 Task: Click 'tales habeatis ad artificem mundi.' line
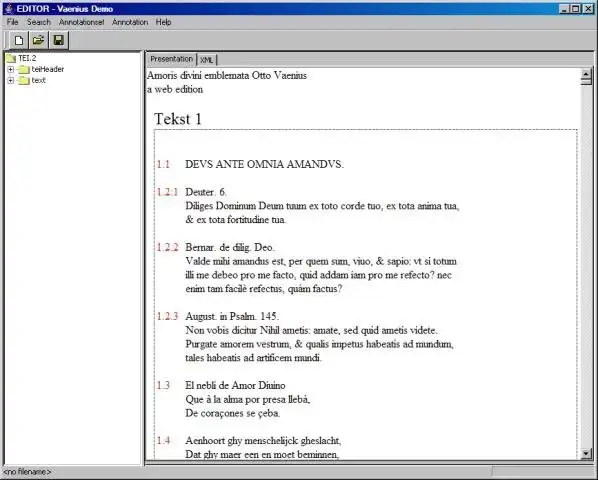(x=254, y=358)
